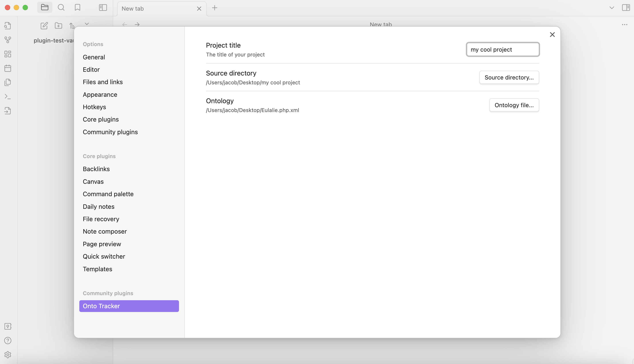Toggle the right sidebar icon
The width and height of the screenshot is (634, 364).
626,8
